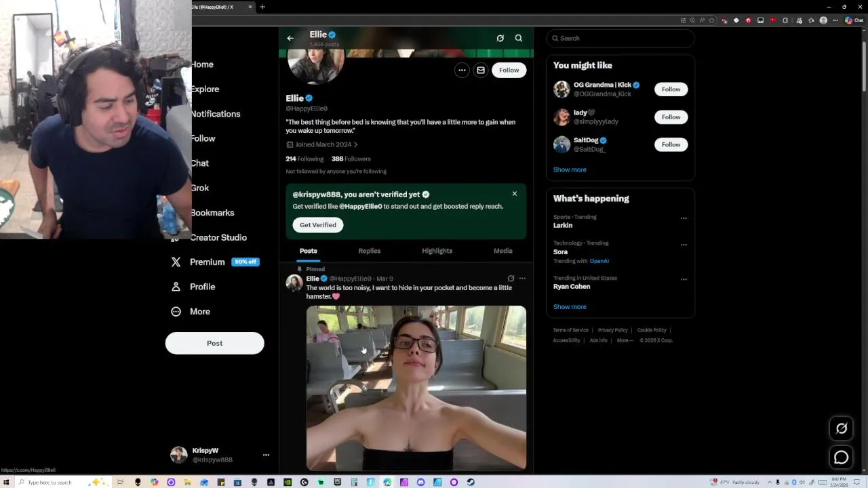
Task: Click the Get Verified button
Action: (318, 225)
